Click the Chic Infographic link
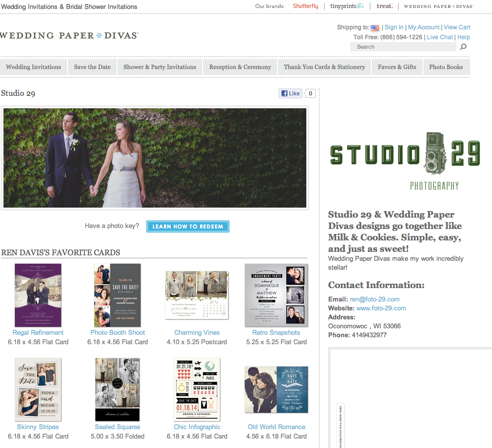This screenshot has height=448, width=492. coord(197,427)
